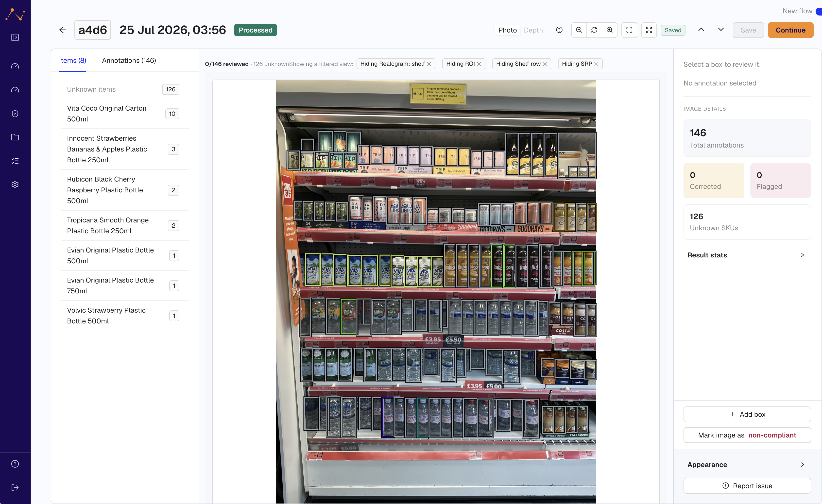Viewport: 822px width, 504px height.
Task: Reset the image zoom rotation
Action: [594, 30]
